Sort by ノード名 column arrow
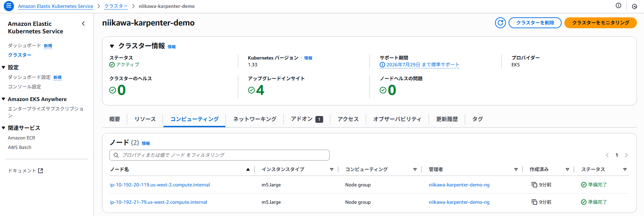Screen dimensions: 644x216 (x=248, y=169)
